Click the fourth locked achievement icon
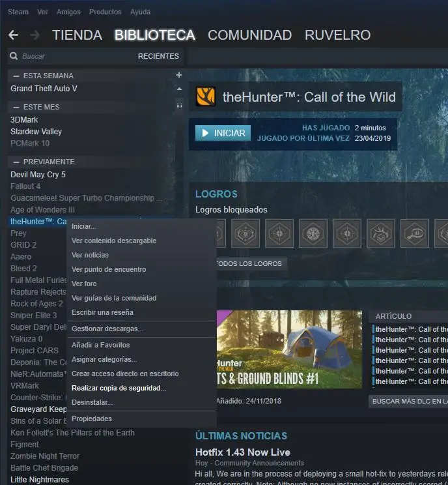Image resolution: width=448 pixels, height=485 pixels. tap(313, 233)
